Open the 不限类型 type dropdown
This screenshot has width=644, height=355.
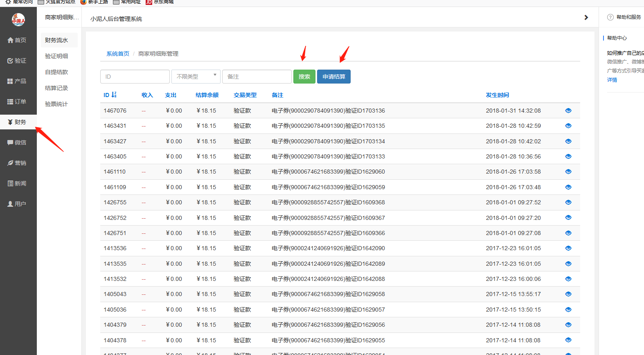coord(196,77)
